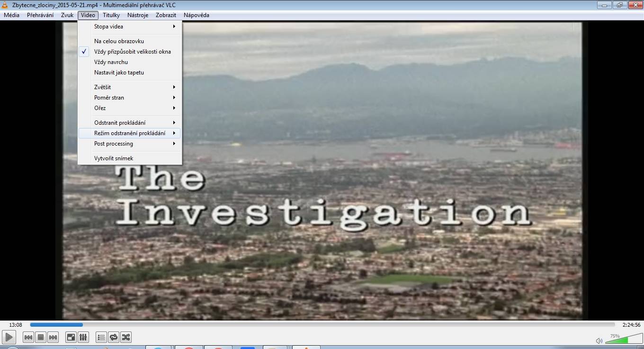Minimize the VLC window
The height and width of the screenshot is (349, 644).
pos(604,5)
